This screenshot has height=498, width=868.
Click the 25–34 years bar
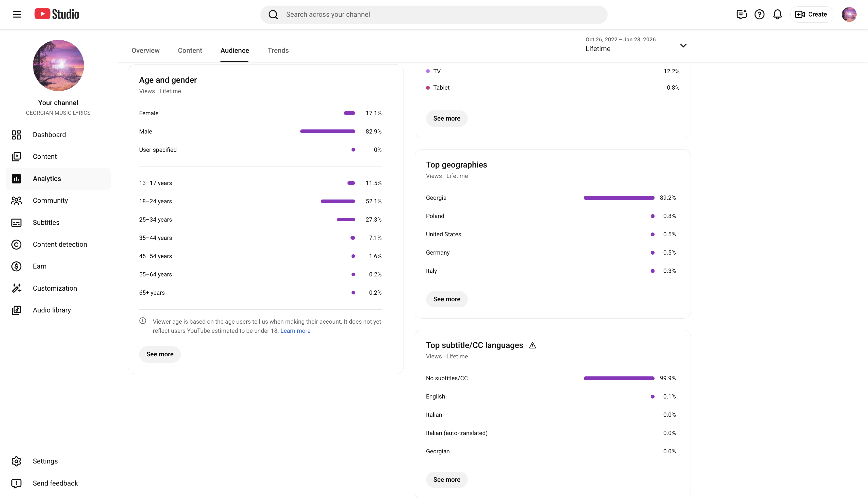click(x=346, y=220)
